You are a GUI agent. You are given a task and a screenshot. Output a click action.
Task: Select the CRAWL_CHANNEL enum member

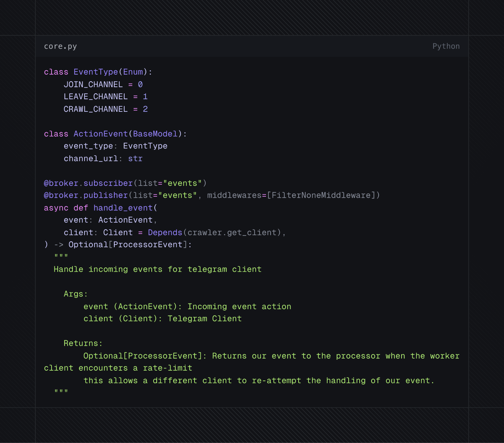click(x=95, y=109)
